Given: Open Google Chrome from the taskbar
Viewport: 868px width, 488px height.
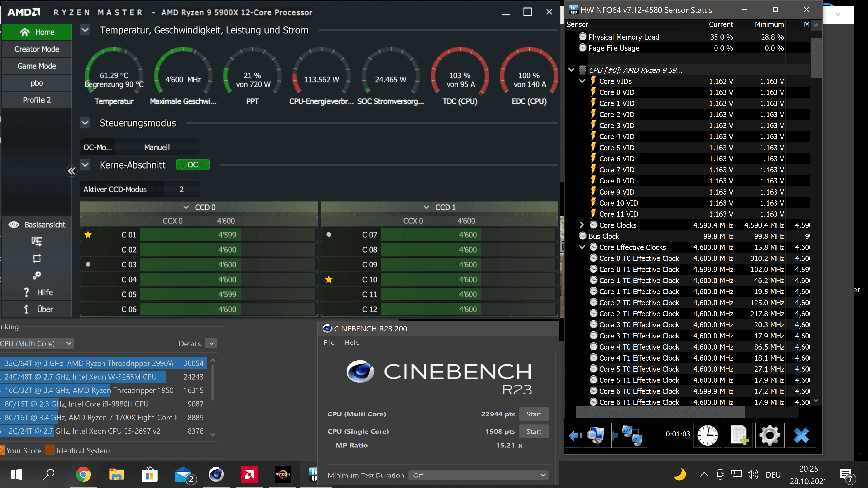Looking at the screenshot, I should [x=83, y=474].
